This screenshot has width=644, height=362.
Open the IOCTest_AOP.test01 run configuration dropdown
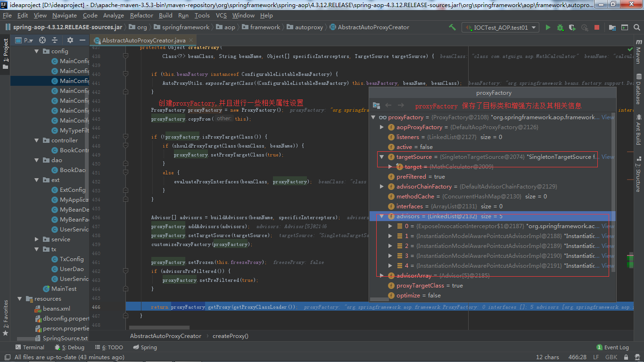[x=500, y=27]
